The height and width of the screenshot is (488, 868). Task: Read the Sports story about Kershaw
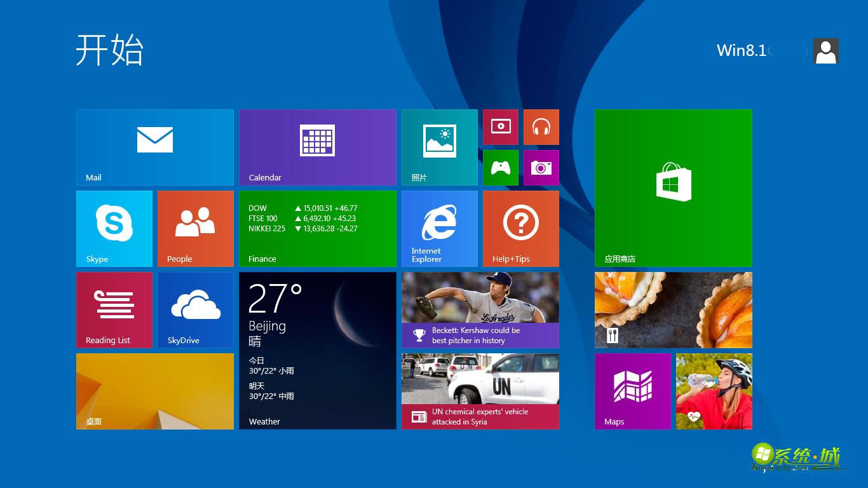tap(480, 309)
